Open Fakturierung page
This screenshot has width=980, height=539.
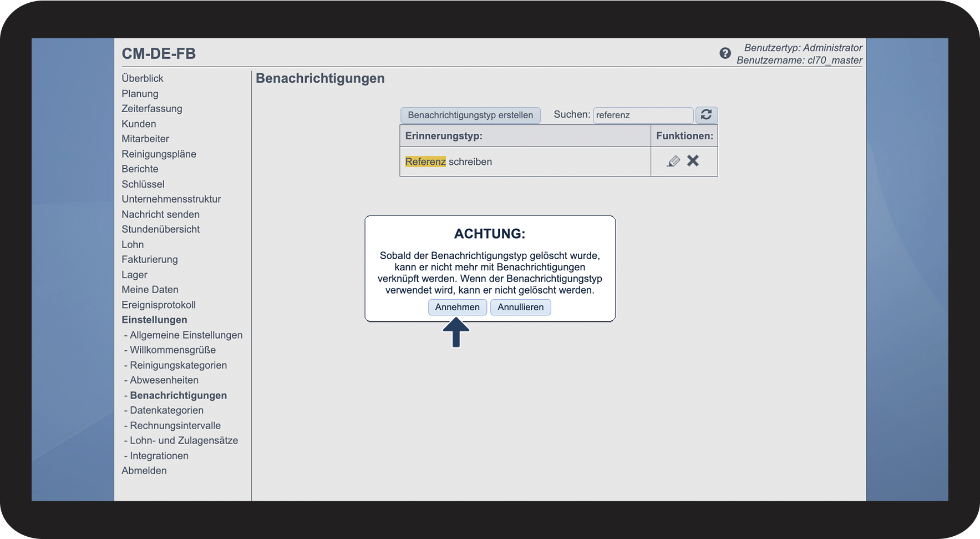150,259
